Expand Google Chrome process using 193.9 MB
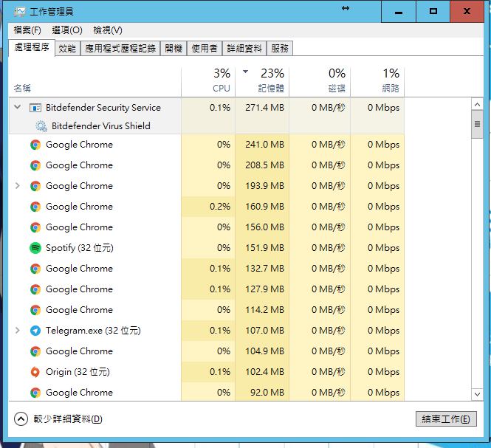 18,186
